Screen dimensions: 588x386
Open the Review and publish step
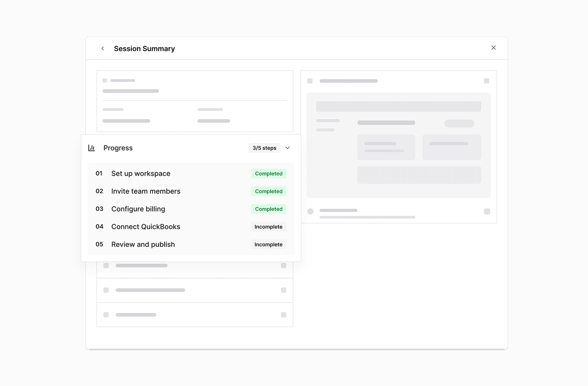click(x=191, y=244)
